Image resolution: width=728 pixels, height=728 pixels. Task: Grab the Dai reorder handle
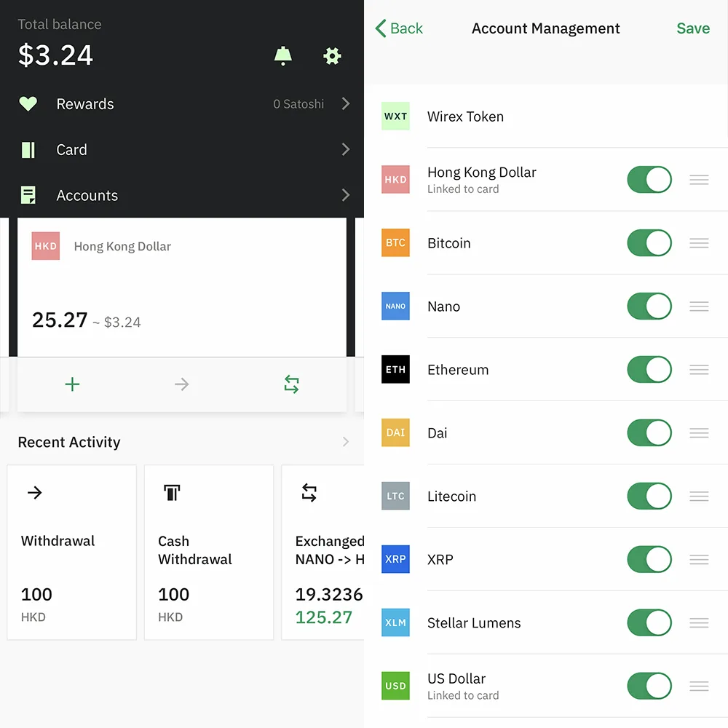tap(699, 432)
